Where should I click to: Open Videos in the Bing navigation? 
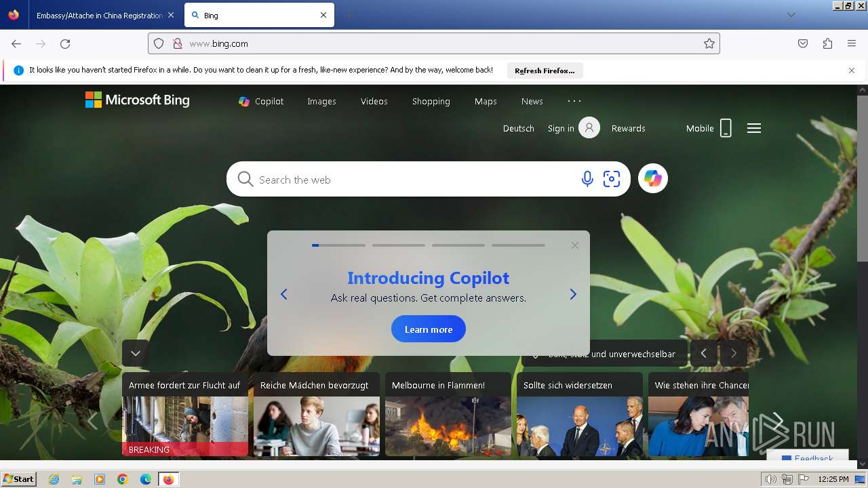(x=374, y=101)
